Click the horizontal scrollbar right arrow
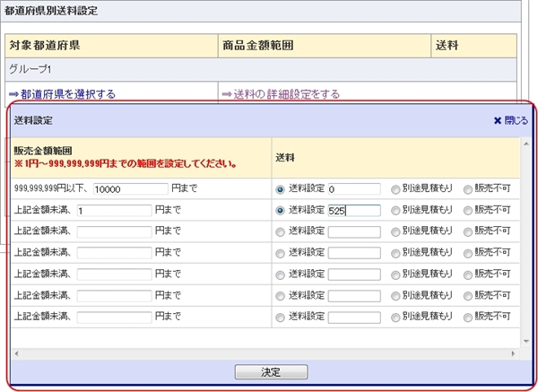538x392 pixels. 513,353
